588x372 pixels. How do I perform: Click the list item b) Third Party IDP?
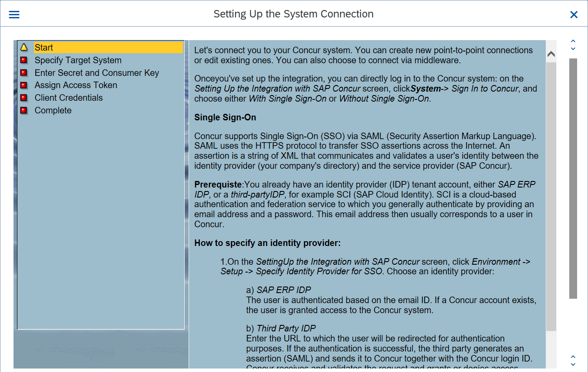tap(281, 328)
